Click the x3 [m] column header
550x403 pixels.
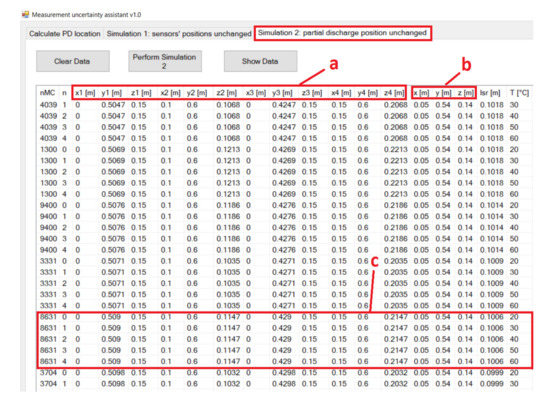point(256,93)
